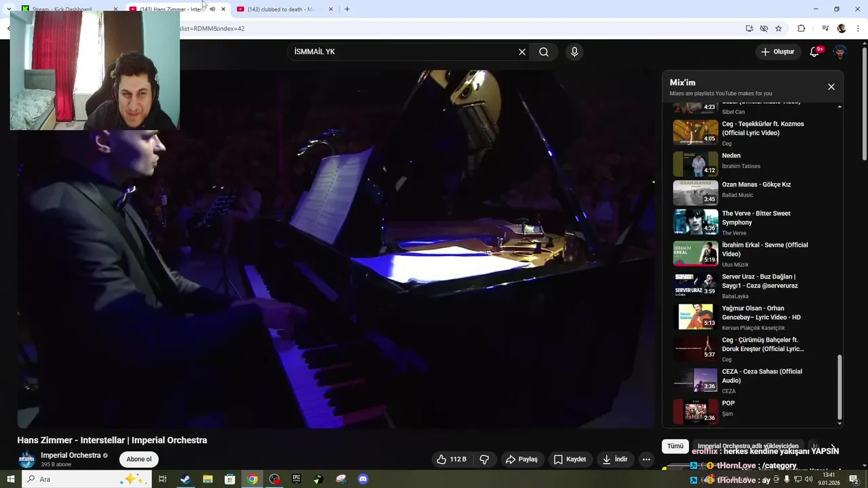Viewport: 868px width, 488px height.
Task: Clear the YouTube search text with X
Action: click(522, 52)
